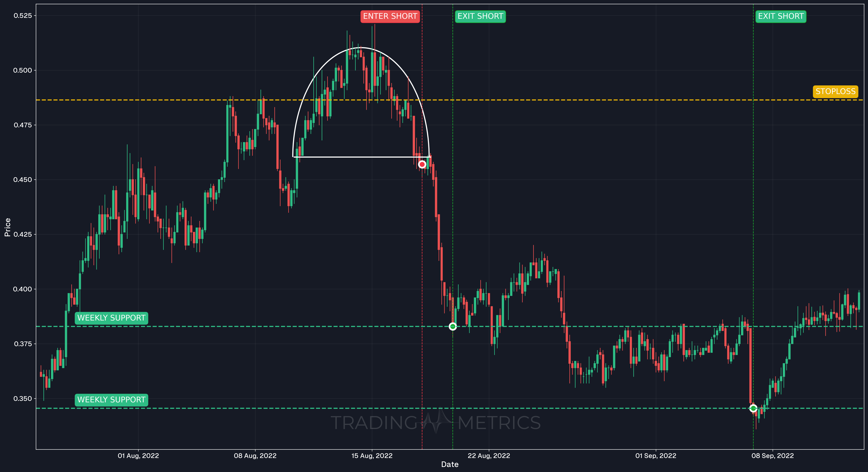Click the 0.375 price axis label

tap(23, 344)
